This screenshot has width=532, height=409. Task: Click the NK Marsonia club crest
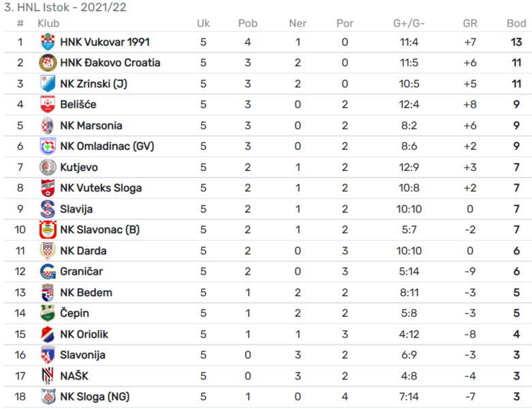[x=48, y=125]
